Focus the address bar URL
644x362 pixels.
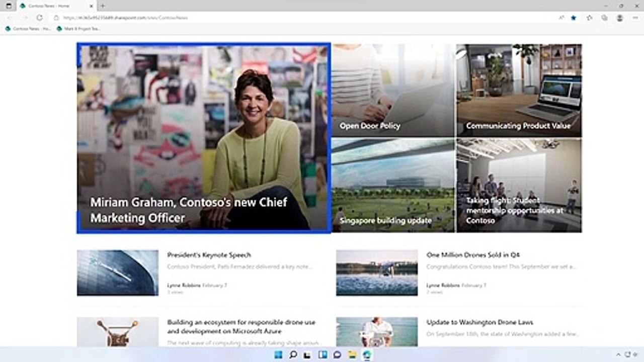point(126,18)
